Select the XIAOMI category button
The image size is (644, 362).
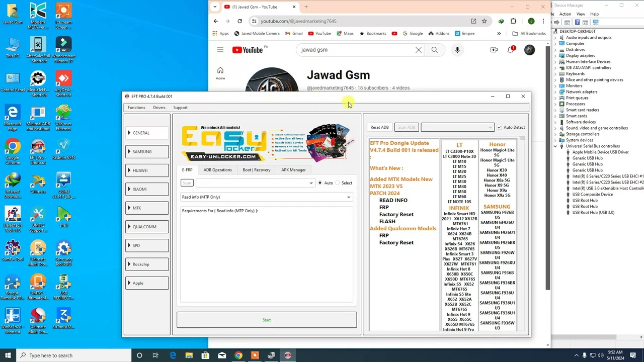(x=147, y=190)
